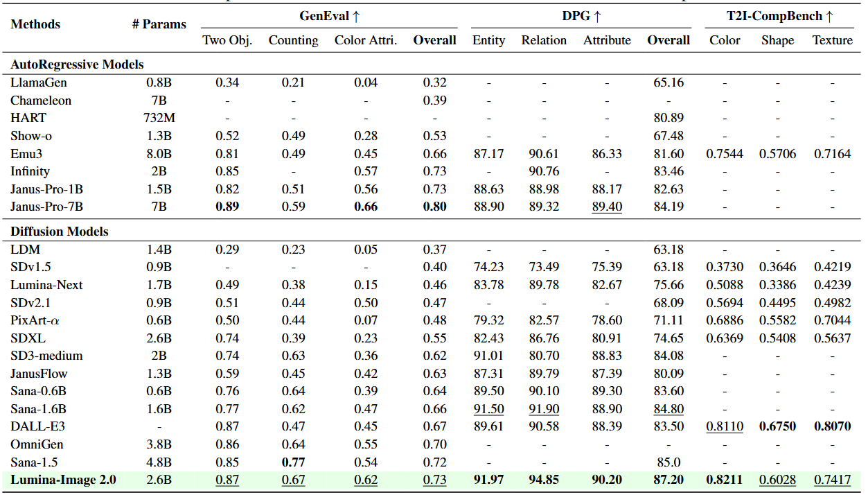Screen dimensions: 868x495
Task: Click Janus-Pro-7B's Attribute score 89.40
Action: click(607, 206)
